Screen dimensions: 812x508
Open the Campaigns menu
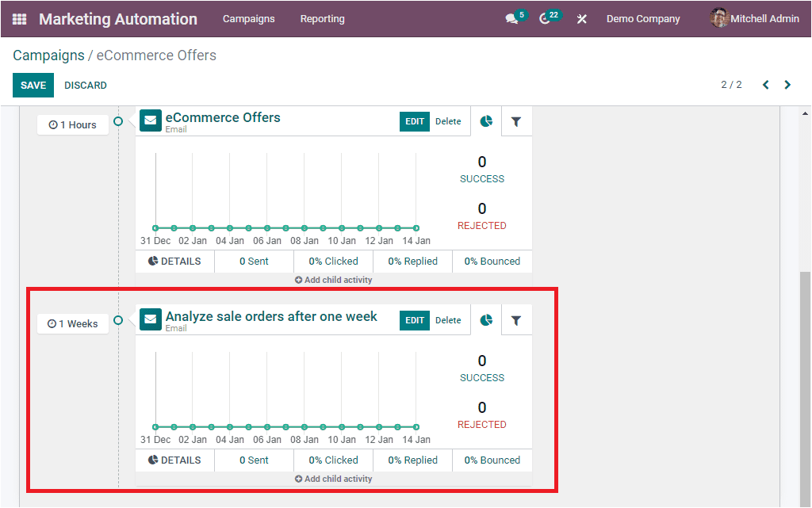tap(248, 18)
